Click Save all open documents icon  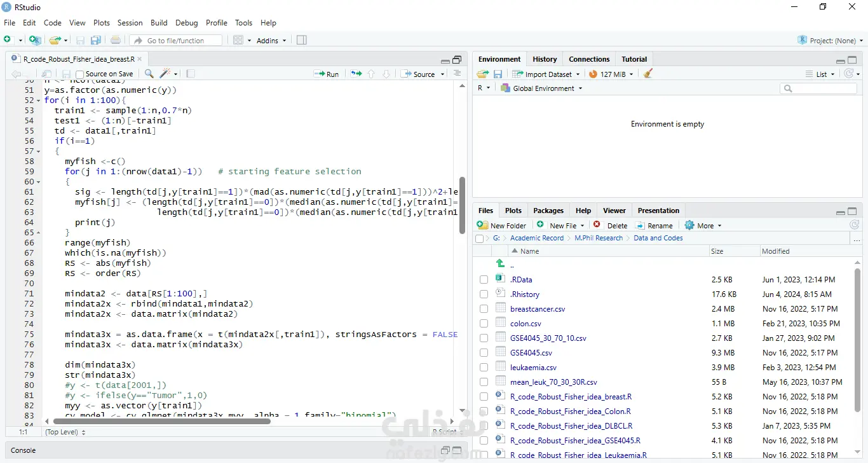96,40
